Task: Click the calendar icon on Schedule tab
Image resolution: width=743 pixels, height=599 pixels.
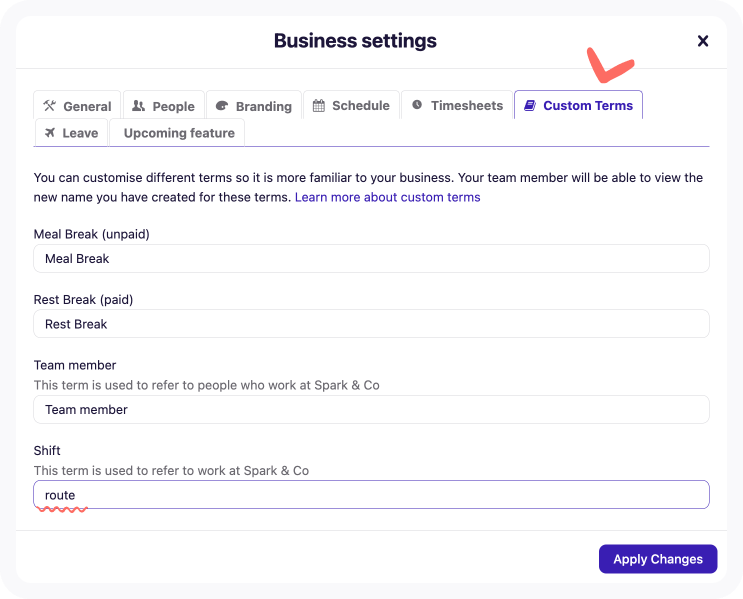Action: (318, 105)
